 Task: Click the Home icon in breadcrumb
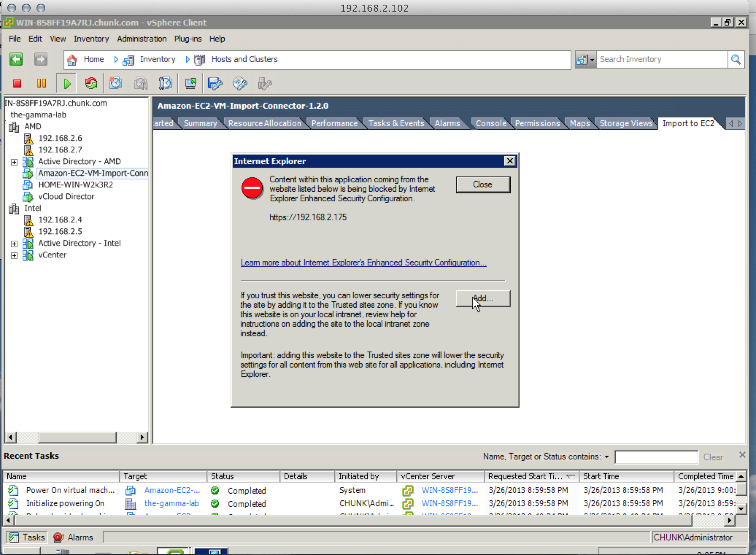(72, 59)
